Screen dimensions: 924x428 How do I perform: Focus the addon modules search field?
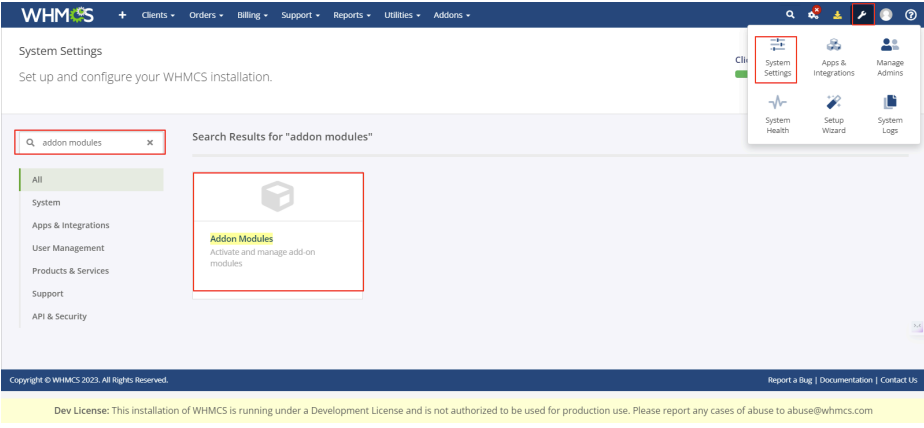pos(91,143)
